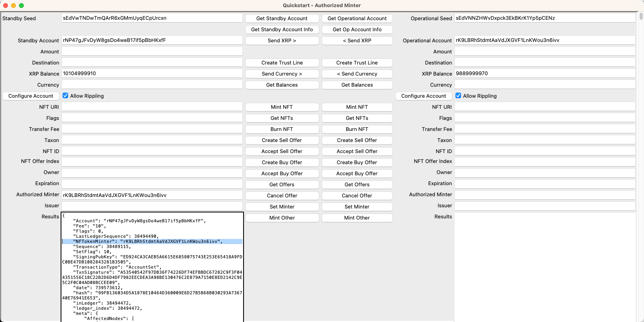Click Configure Account beside Standby Allow Rippling
Image resolution: width=644 pixels, height=322 pixels.
tap(31, 96)
